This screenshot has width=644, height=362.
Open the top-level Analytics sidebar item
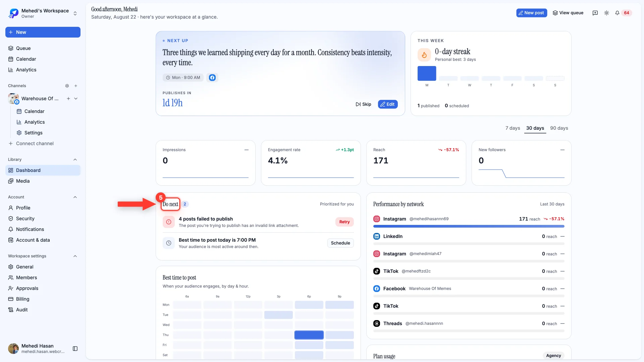tap(43, 70)
